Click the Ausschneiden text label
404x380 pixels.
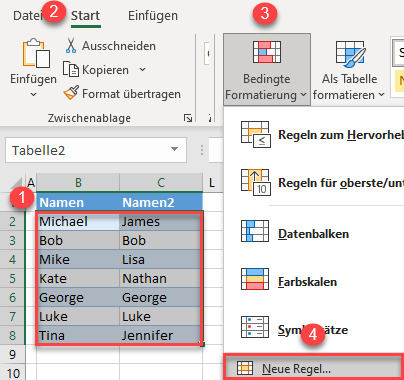119,46
